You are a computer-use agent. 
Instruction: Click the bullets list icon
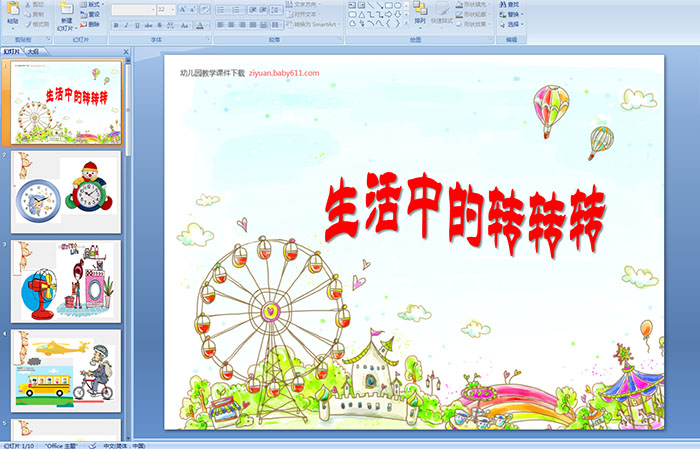[x=222, y=9]
